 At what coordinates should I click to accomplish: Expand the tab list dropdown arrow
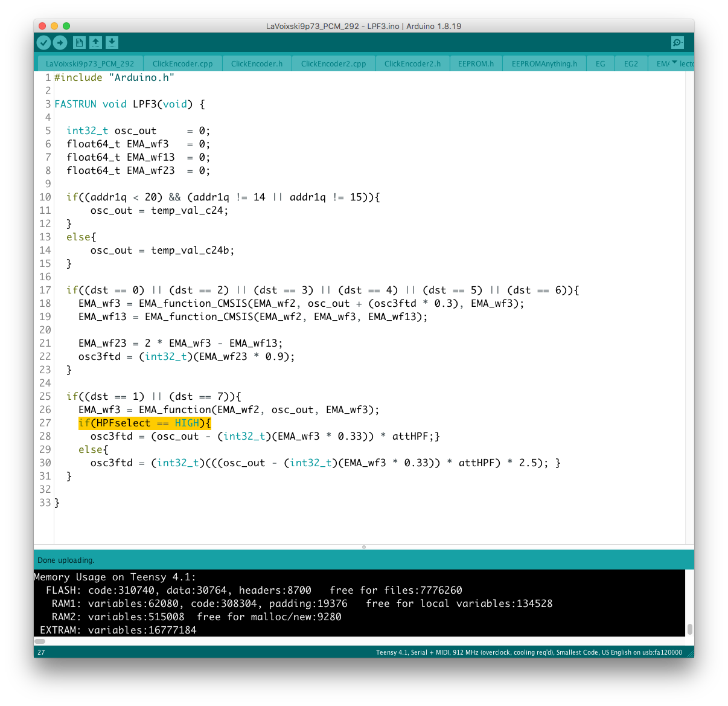click(x=674, y=63)
